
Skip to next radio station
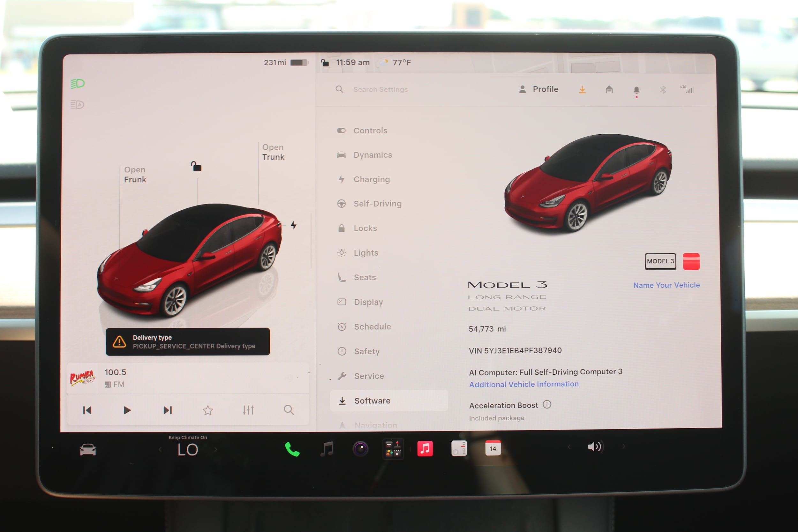tap(168, 410)
